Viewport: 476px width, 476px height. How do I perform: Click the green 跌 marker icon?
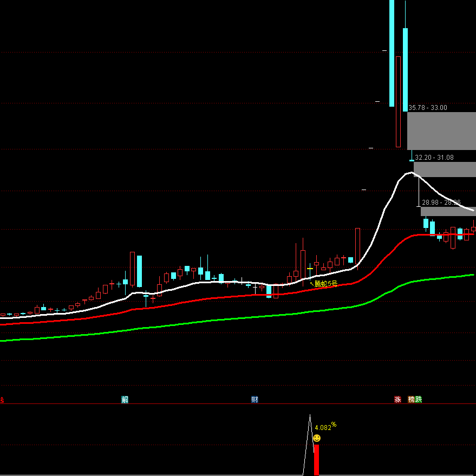coord(419,400)
